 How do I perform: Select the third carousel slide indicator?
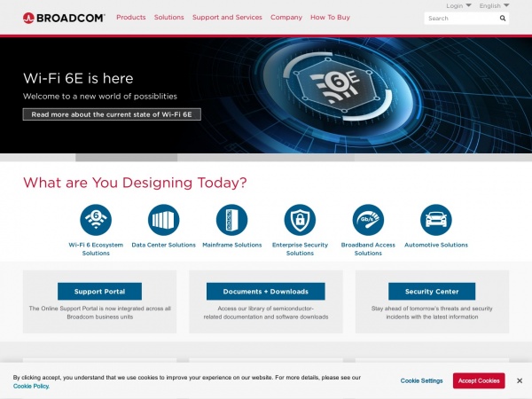(x=443, y=158)
